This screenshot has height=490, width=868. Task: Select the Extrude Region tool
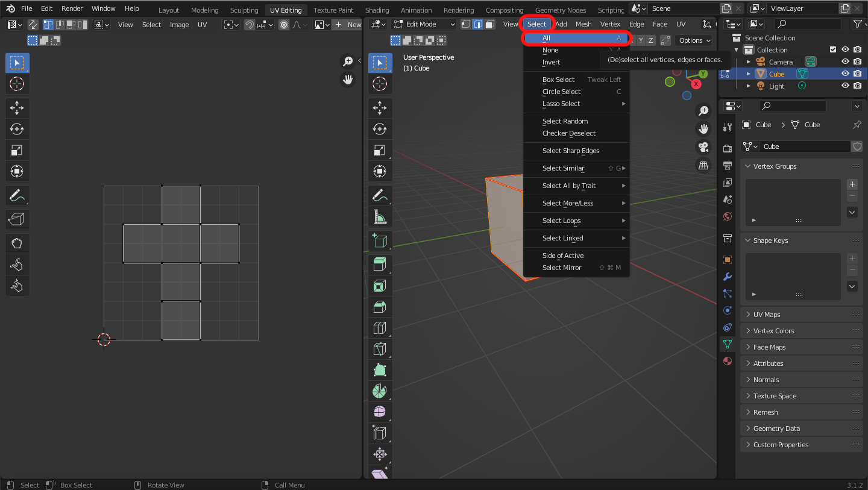379,265
